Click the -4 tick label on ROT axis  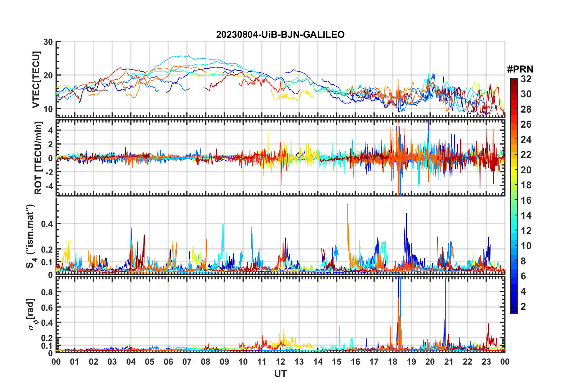point(50,186)
